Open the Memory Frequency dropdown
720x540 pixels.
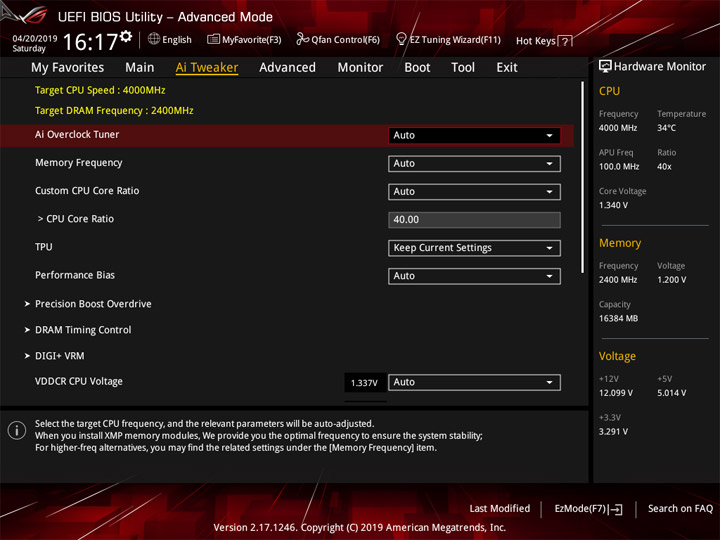click(x=474, y=163)
